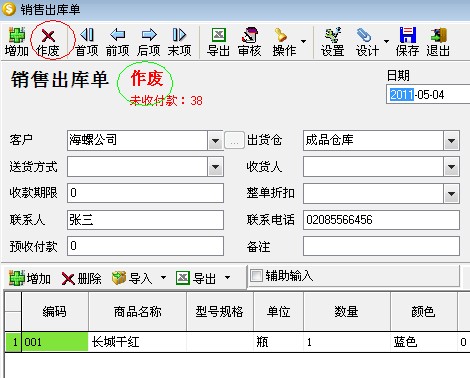Image resolution: width=470 pixels, height=378 pixels.
Task: Select the cell with code 001
Action: (55, 342)
